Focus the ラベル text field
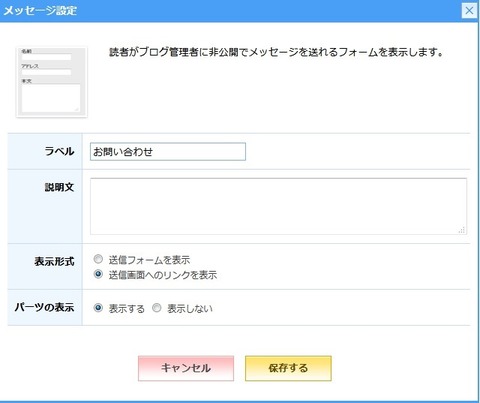Image resolution: width=480 pixels, height=403 pixels. coord(168,152)
